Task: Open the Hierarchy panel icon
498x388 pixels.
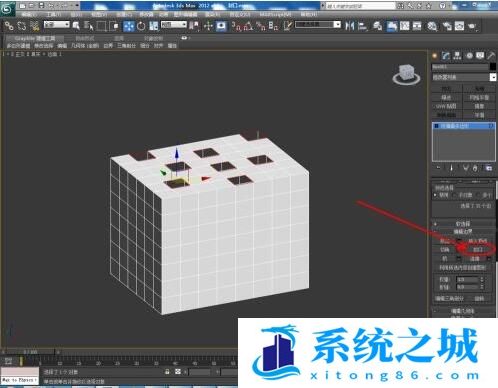Action: click(457, 56)
